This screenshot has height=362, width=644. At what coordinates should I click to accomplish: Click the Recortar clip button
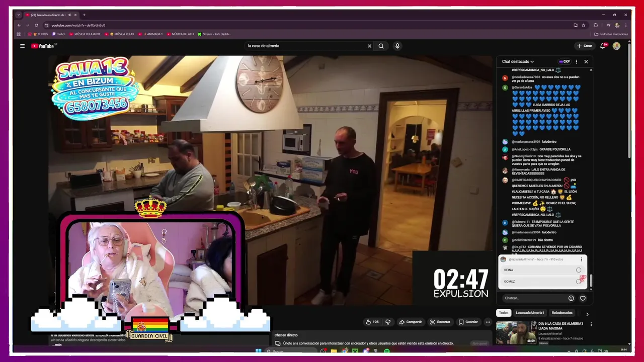pos(440,322)
